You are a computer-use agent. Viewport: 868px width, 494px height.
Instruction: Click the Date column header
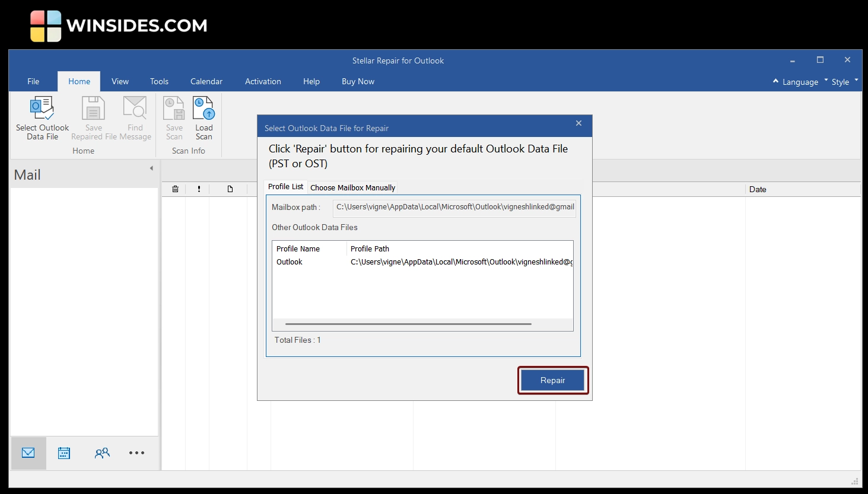pos(803,189)
